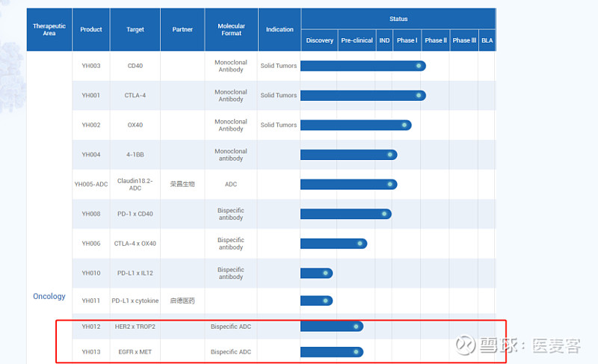
Task: Click the Therapeutic Area header cell
Action: [x=49, y=30]
